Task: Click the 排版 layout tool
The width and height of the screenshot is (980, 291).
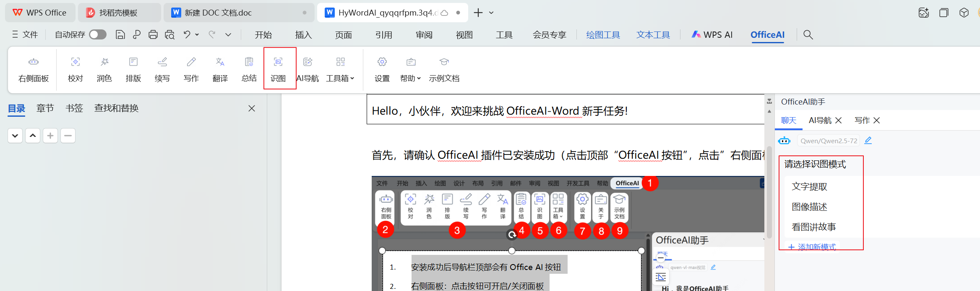Action: [x=133, y=70]
